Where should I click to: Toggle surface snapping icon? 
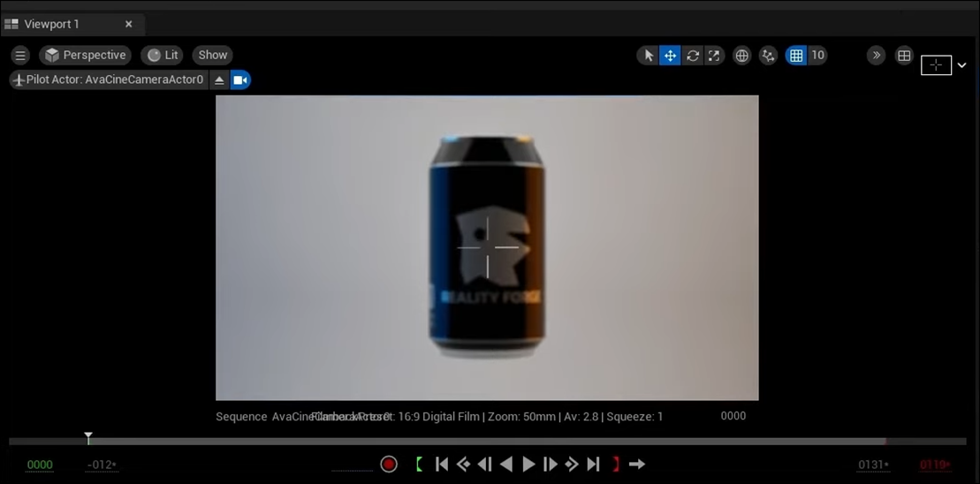(768, 56)
